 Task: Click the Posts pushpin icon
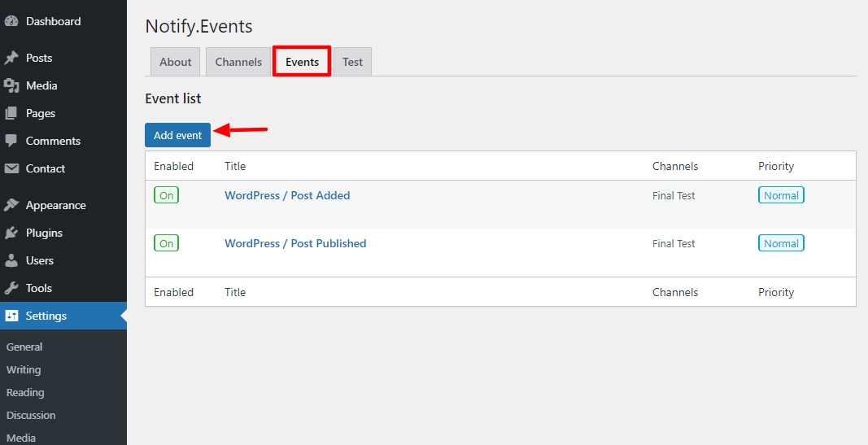tap(11, 58)
